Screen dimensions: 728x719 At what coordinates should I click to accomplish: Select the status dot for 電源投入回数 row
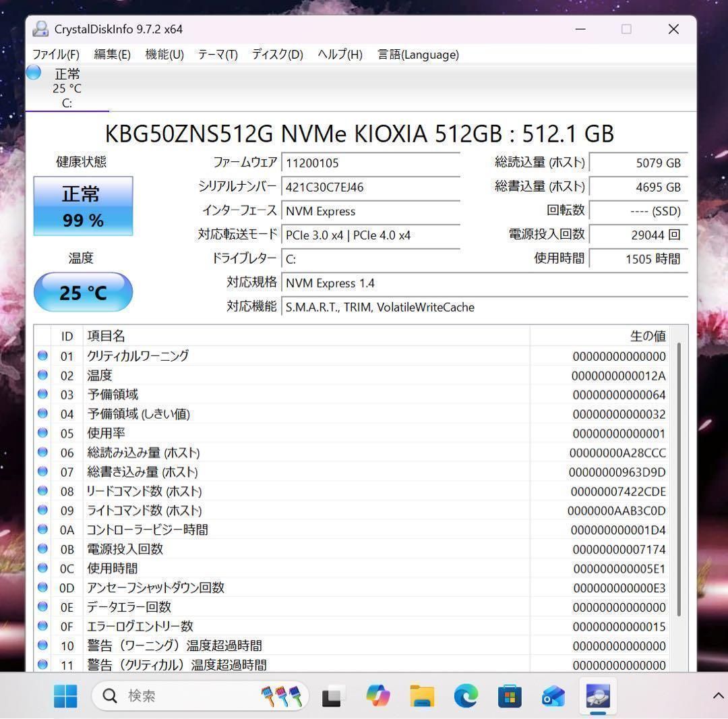(42, 549)
